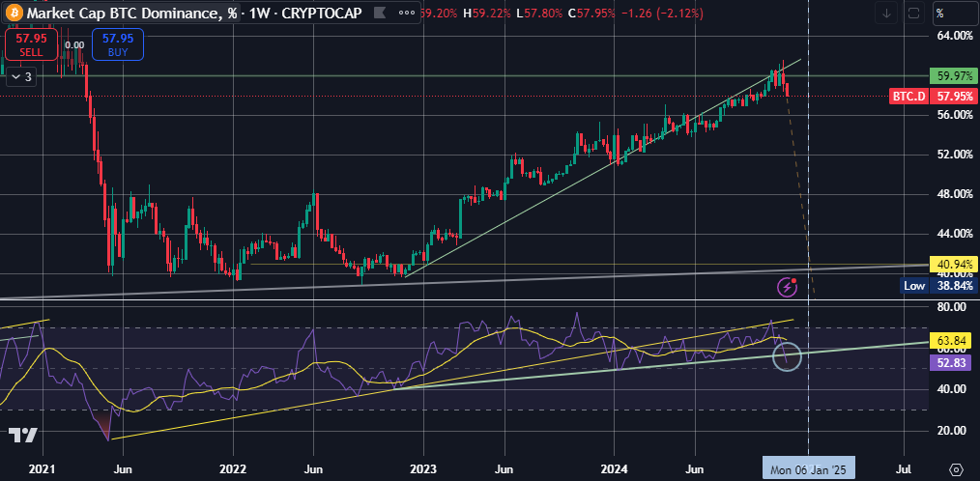Click the red BTC.D symbol label
This screenshot has width=980, height=481.
pos(909,97)
